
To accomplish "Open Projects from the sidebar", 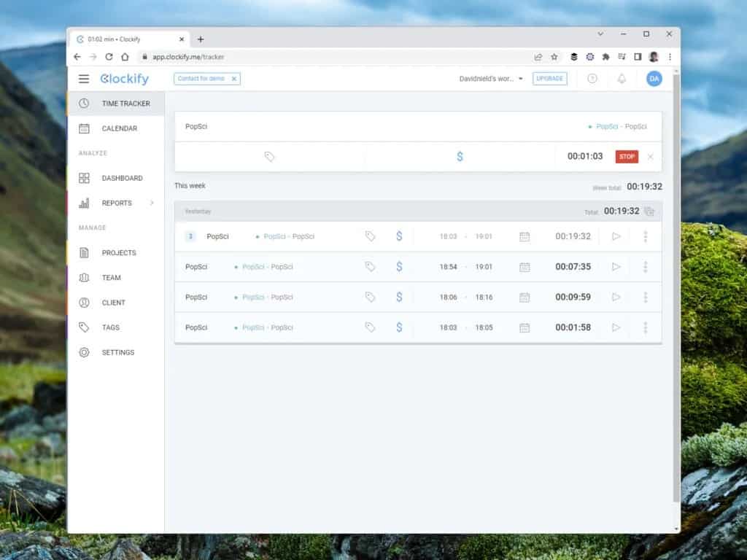I will (x=119, y=252).
